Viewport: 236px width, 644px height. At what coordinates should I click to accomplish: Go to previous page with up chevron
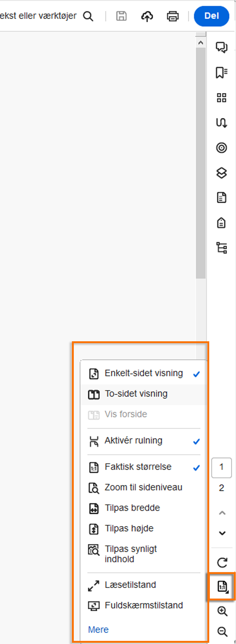click(x=222, y=513)
